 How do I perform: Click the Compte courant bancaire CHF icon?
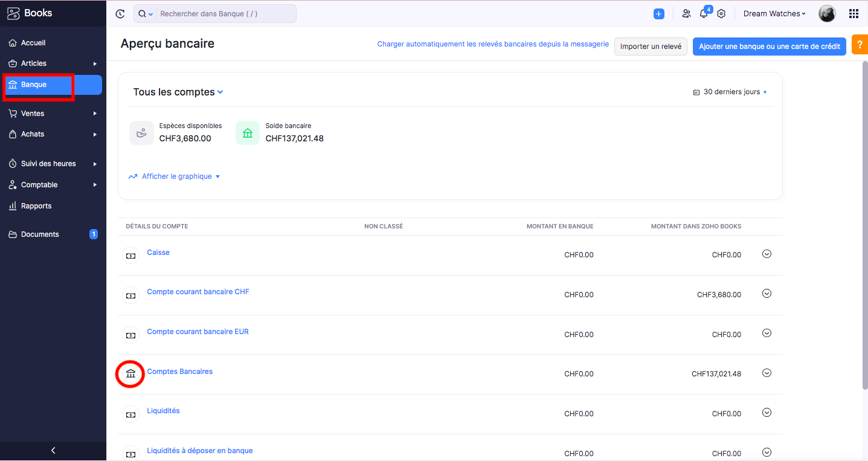[130, 295]
